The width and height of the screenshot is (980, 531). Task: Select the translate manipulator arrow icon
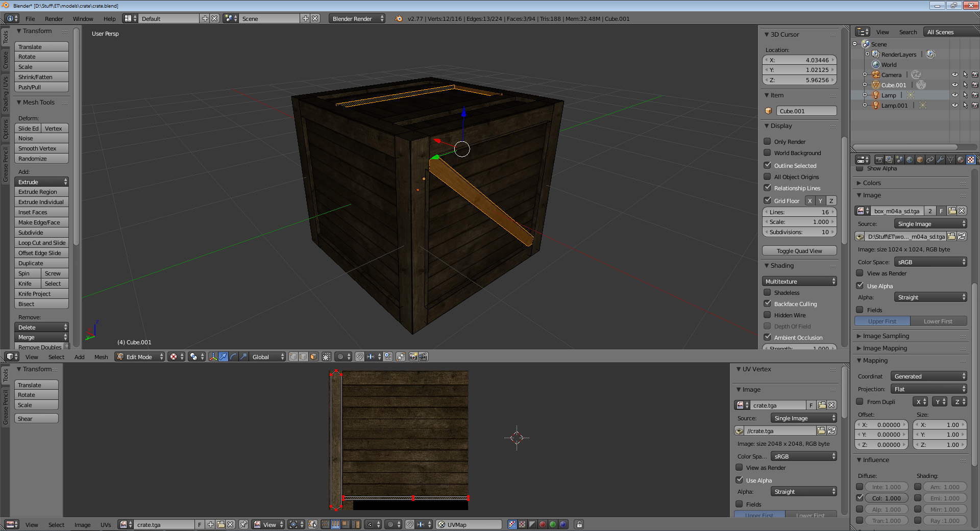[223, 357]
